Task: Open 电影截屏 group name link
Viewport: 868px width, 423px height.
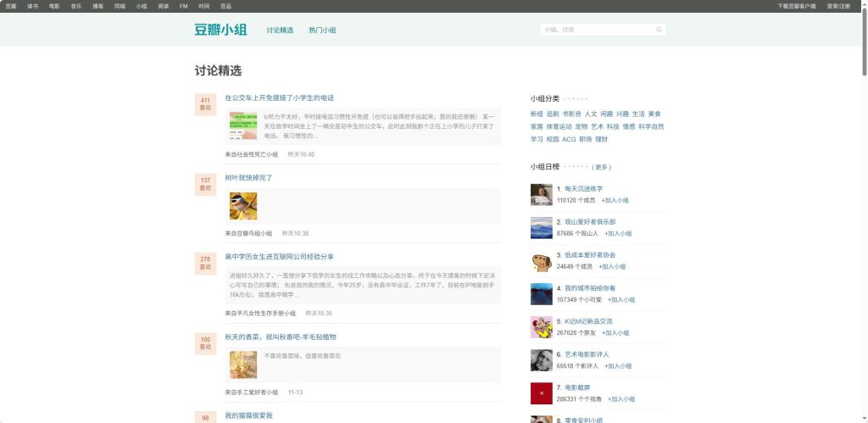Action: [577, 387]
